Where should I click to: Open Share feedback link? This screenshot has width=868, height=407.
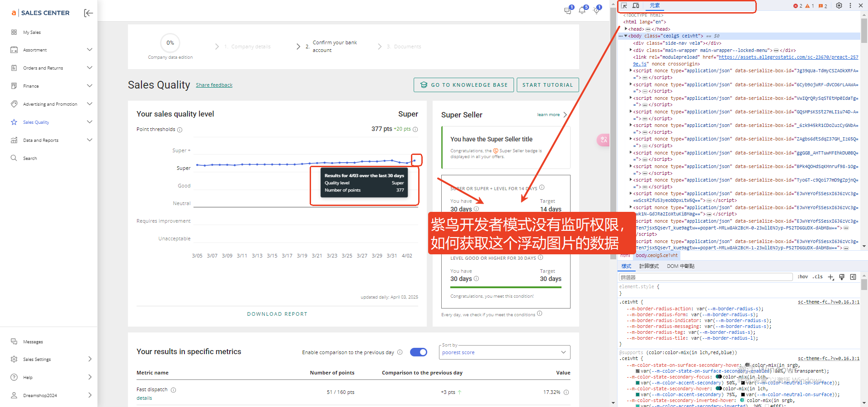[x=214, y=85]
